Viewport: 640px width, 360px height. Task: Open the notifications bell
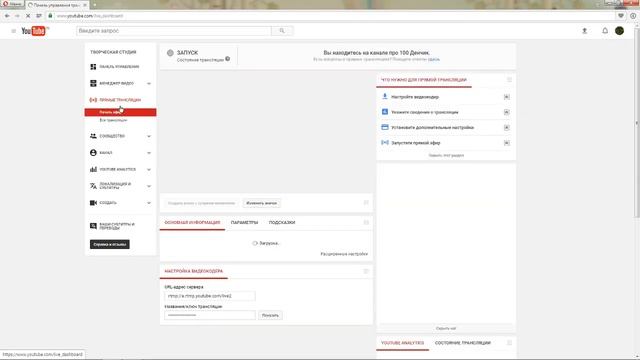pos(605,31)
